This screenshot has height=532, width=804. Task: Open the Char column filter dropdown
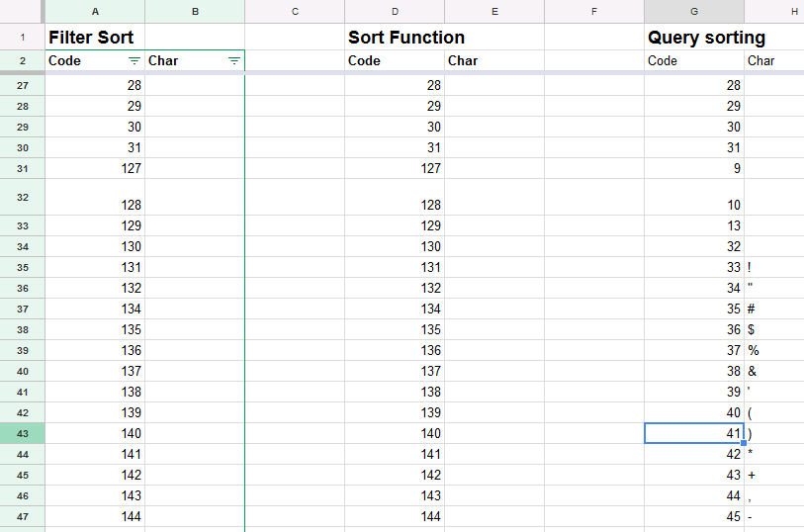pos(233,61)
